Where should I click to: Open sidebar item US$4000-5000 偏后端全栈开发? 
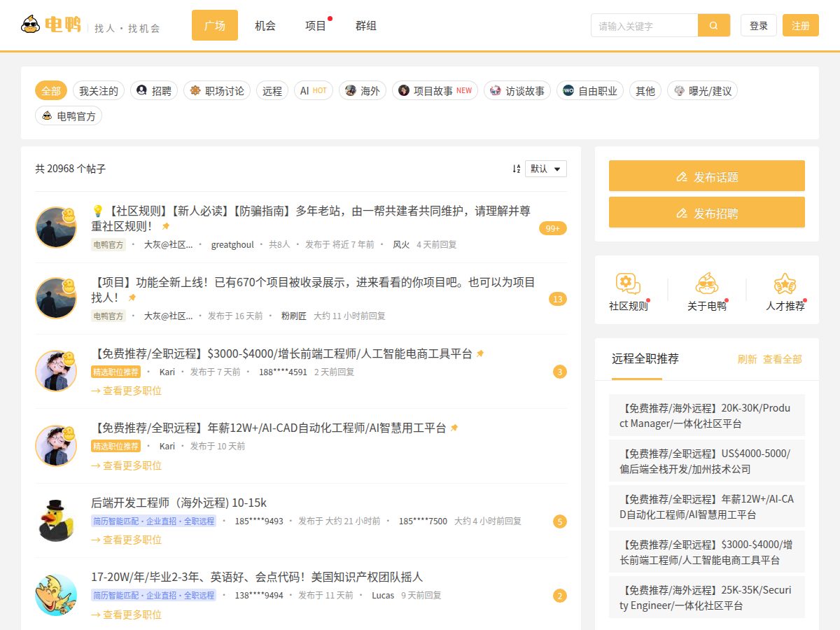(707, 461)
